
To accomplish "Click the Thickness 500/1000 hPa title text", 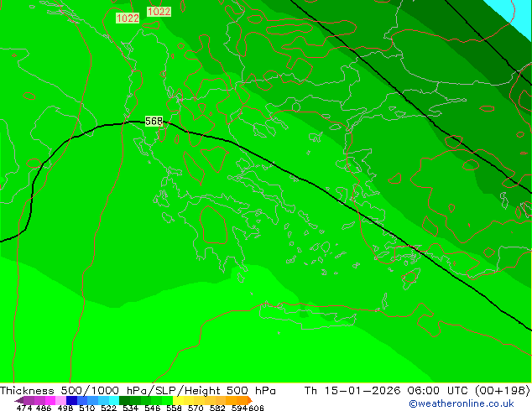I will click(76, 391).
